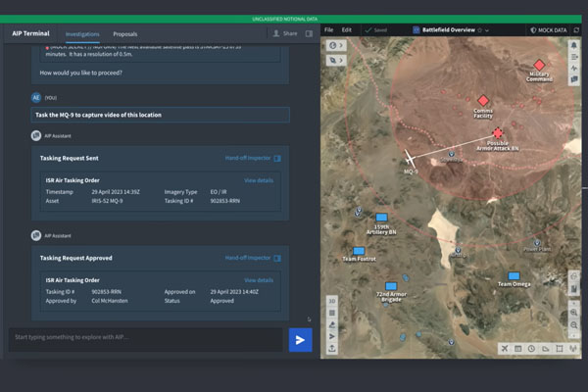
Task: Open the notifications bell on the map
Action: pos(574,45)
